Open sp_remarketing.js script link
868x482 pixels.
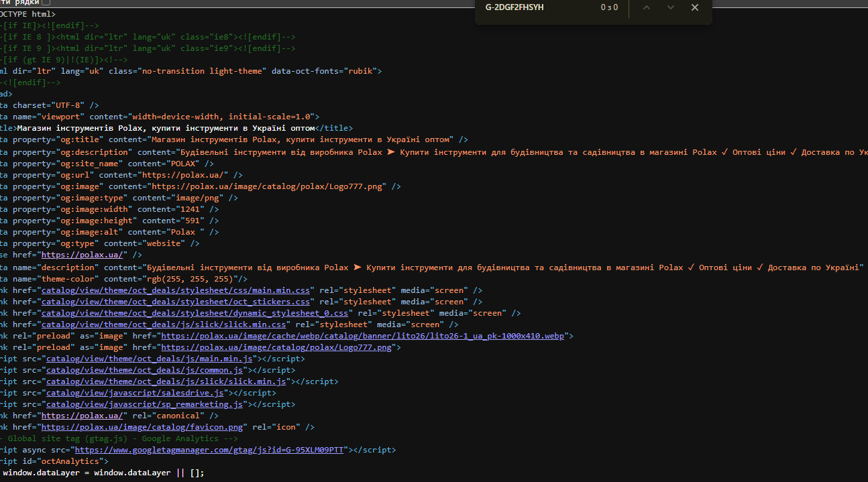pos(145,404)
